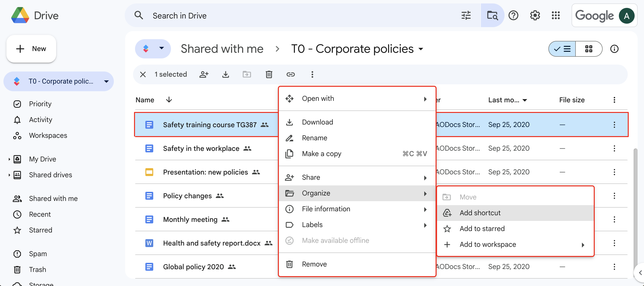This screenshot has height=286, width=644.
Task: Select Add shortcut in submenu
Action: click(515, 213)
